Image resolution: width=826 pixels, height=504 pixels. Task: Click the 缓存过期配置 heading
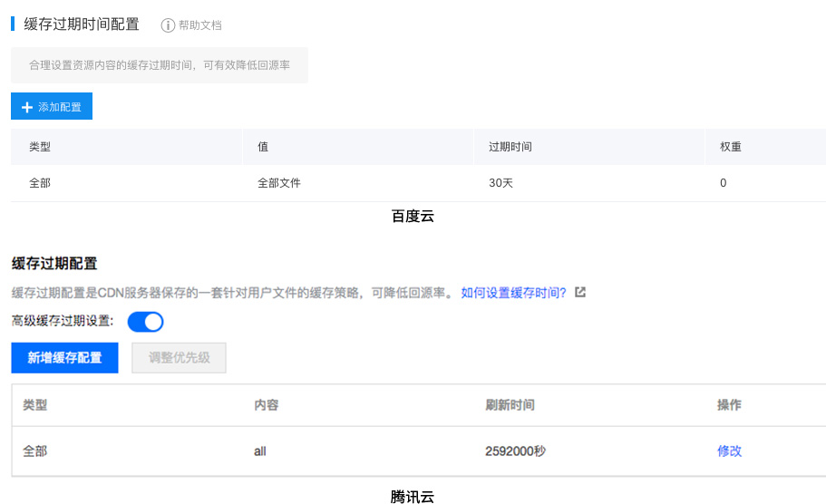click(x=54, y=263)
